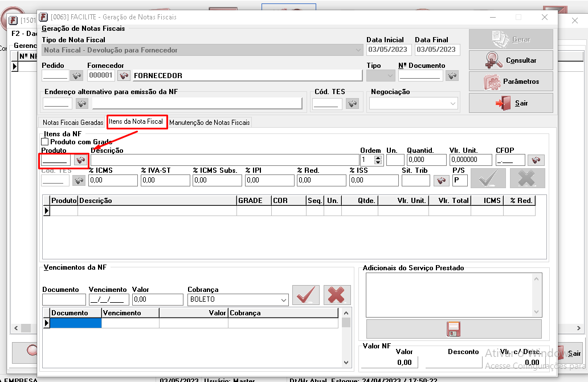Open the Manutenção de Notas Fiscais tab

[x=209, y=123]
